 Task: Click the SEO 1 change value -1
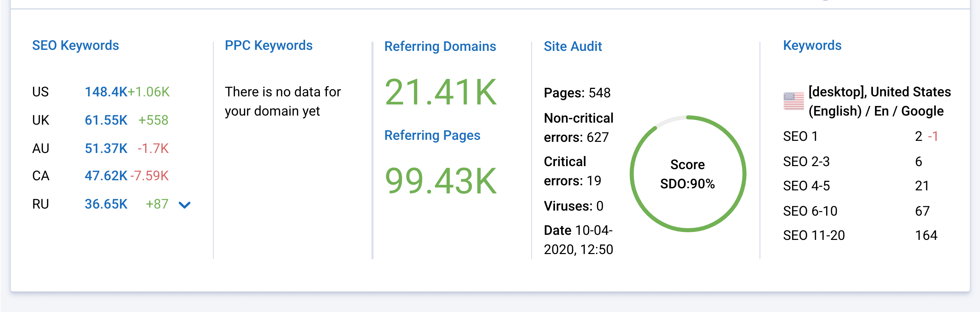[933, 136]
